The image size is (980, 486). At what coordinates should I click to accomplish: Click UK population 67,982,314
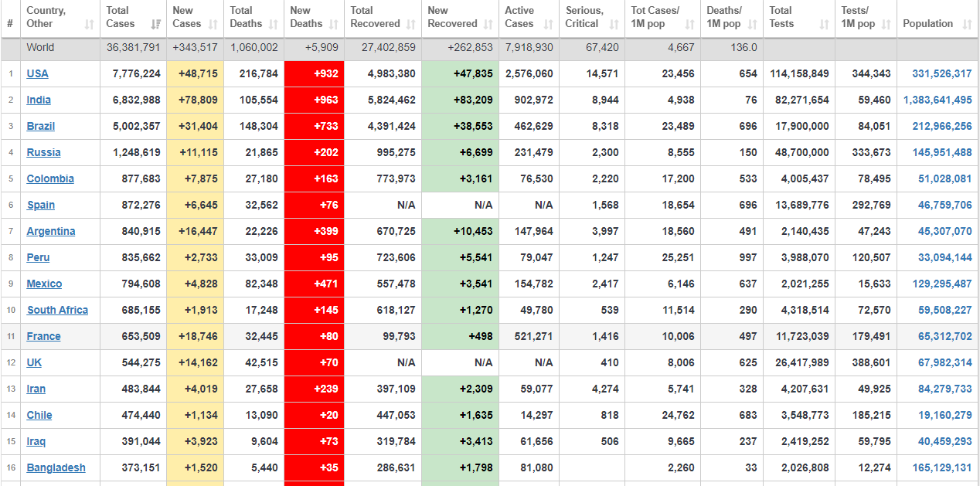(x=945, y=362)
